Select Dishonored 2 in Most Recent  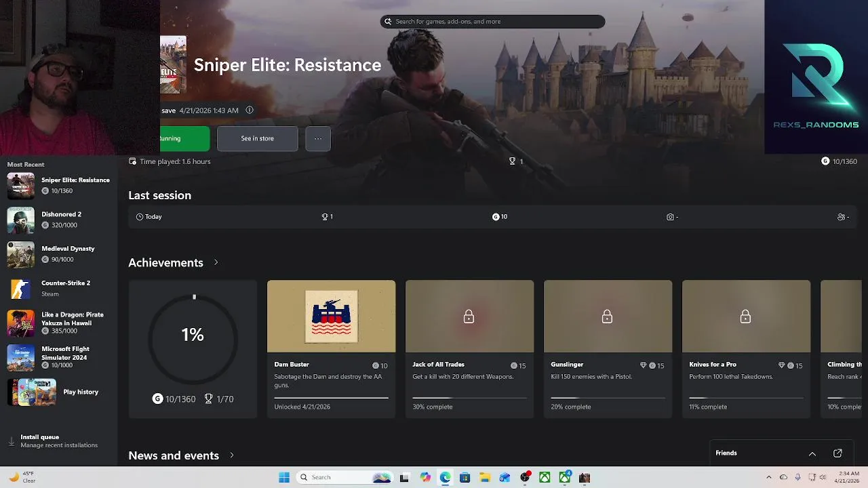(58, 220)
